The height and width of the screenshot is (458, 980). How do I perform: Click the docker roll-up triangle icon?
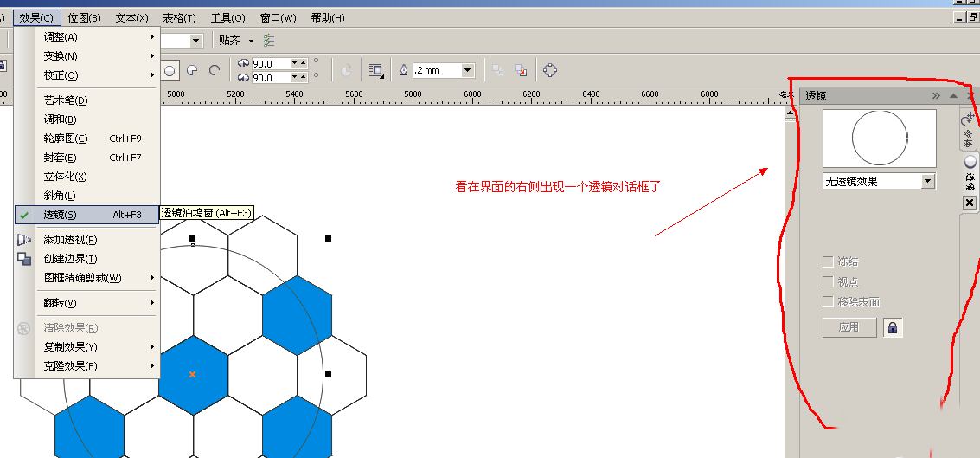tap(953, 96)
